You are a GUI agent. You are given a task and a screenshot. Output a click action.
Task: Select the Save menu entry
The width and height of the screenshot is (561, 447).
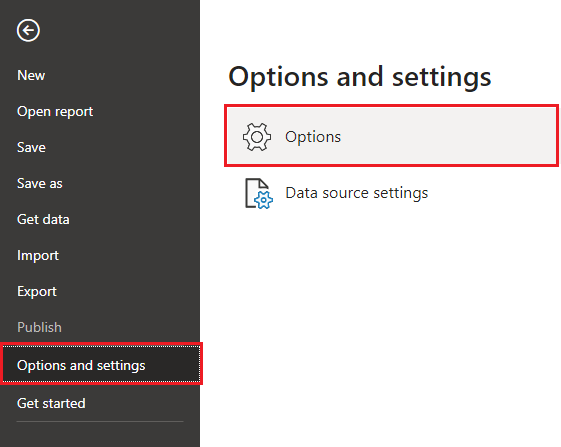[31, 147]
